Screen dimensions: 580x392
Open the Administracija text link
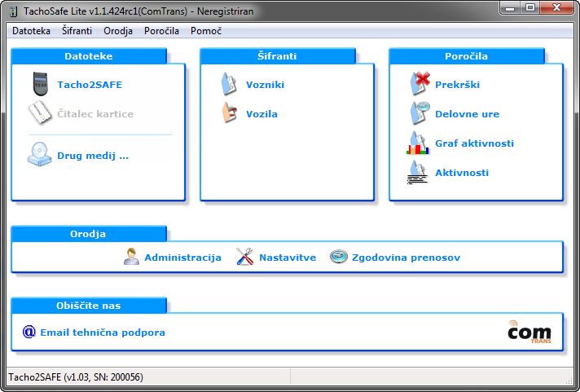tap(182, 258)
